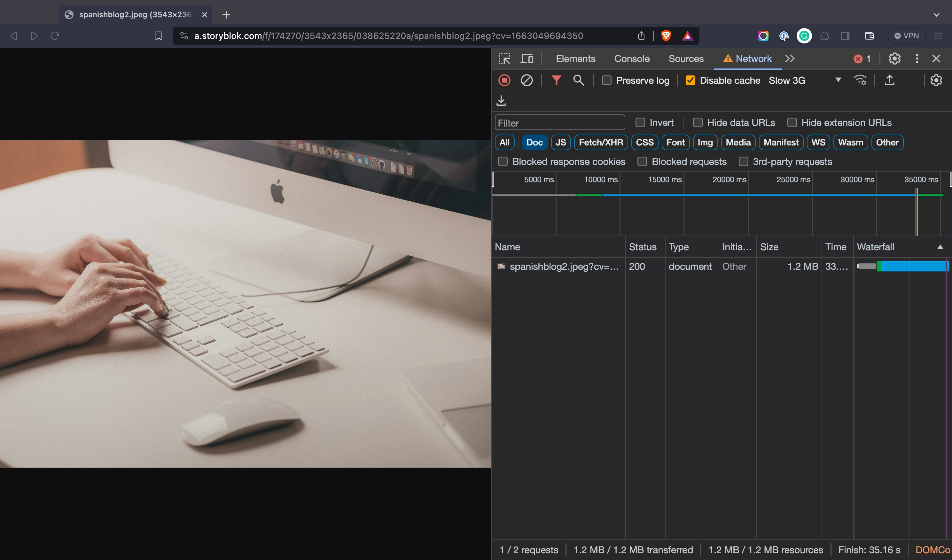Viewport: 952px width, 560px height.
Task: Enable the Preserve log checkbox
Action: (x=607, y=81)
